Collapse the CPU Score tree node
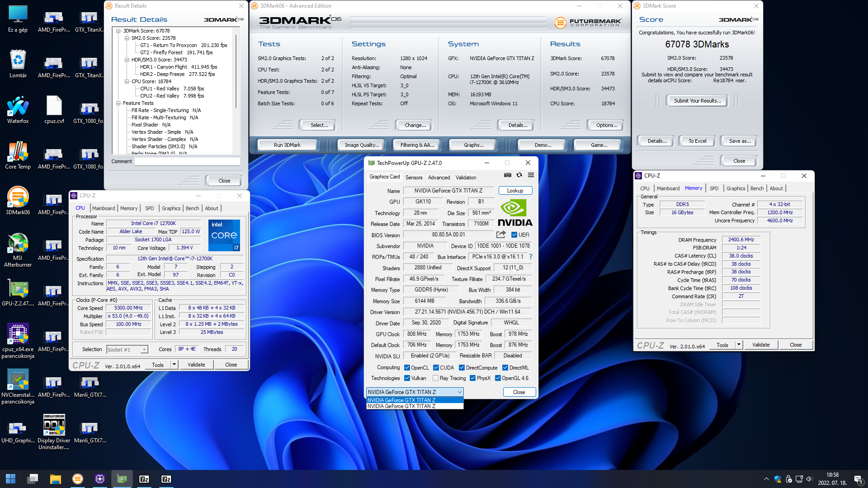868x488 pixels. coord(127,81)
